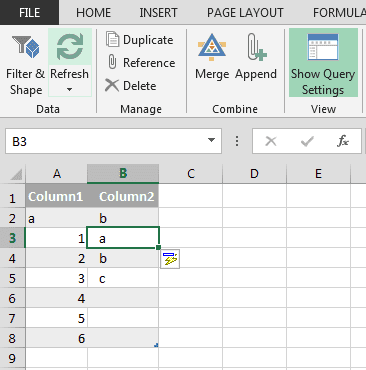Select cell B4 containing 'b'
The width and height of the screenshot is (366, 370).
tap(123, 258)
